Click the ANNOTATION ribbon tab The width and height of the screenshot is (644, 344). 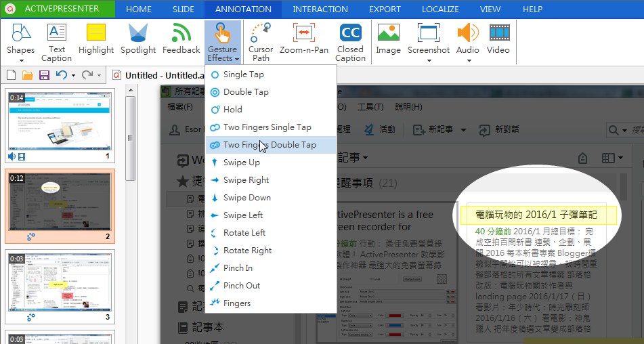(243, 9)
